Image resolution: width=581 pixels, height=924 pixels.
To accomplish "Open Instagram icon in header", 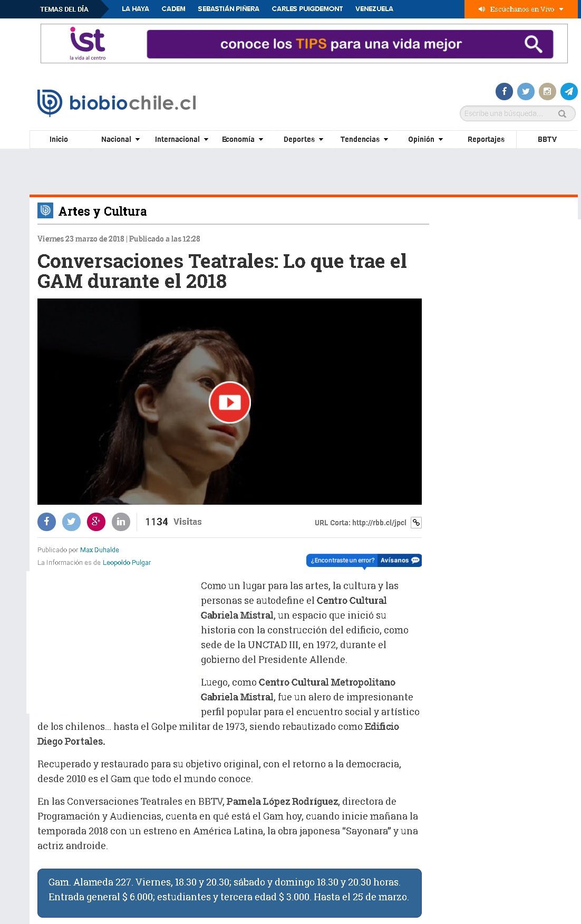I will (547, 91).
